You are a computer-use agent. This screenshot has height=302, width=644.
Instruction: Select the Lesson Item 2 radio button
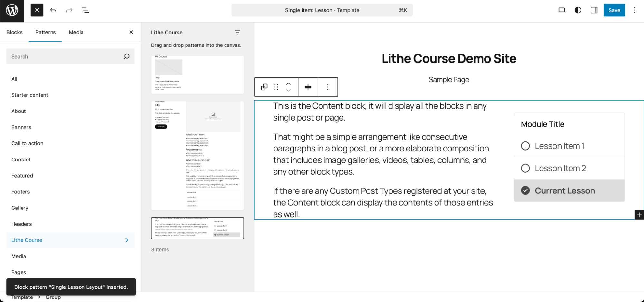click(525, 168)
